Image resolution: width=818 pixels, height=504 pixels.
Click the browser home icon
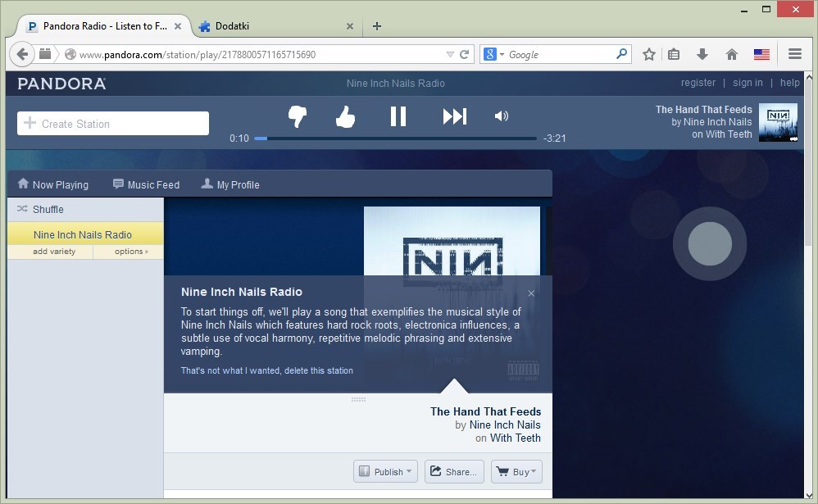[x=732, y=54]
